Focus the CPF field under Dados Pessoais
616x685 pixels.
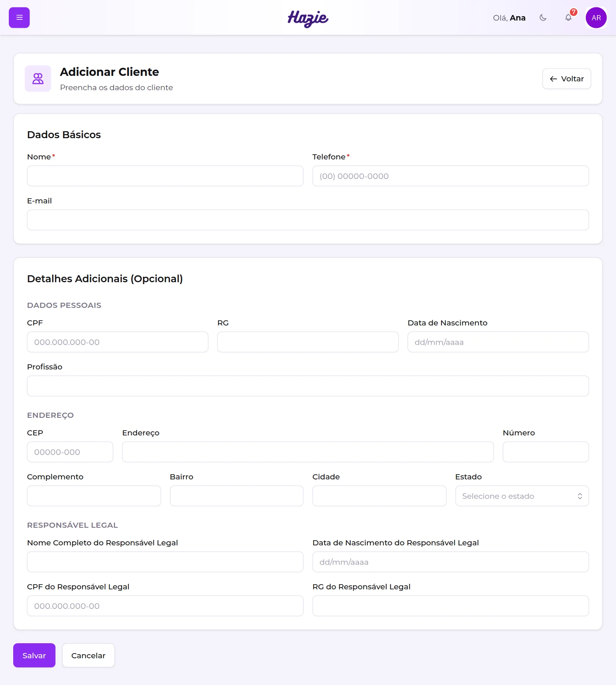[x=118, y=342]
